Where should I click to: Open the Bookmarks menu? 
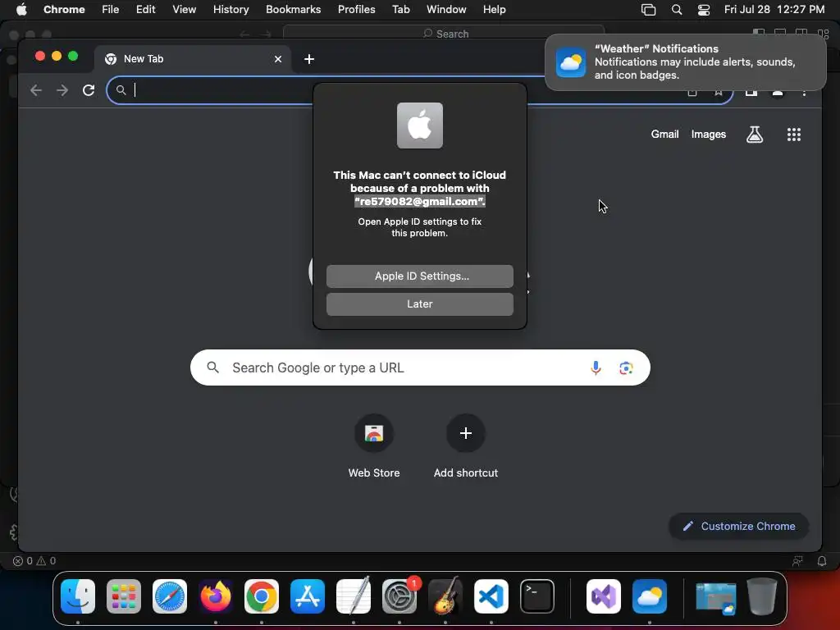[x=293, y=9]
